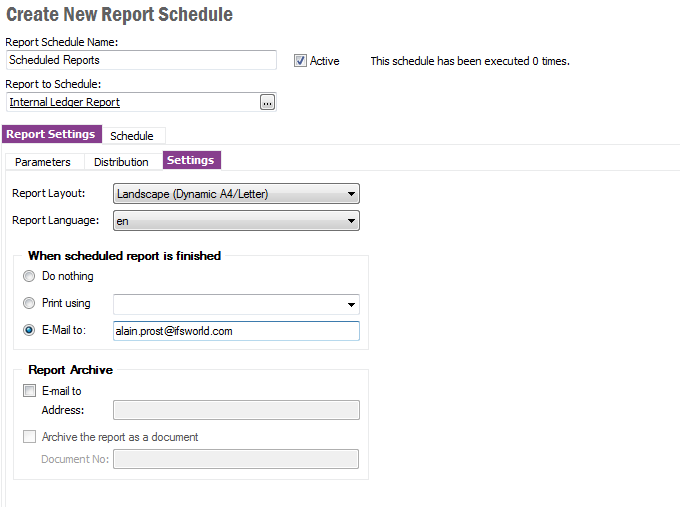Click the ellipsis browse button beside Report to Schedule
This screenshot has width=680, height=507.
pos(267,102)
